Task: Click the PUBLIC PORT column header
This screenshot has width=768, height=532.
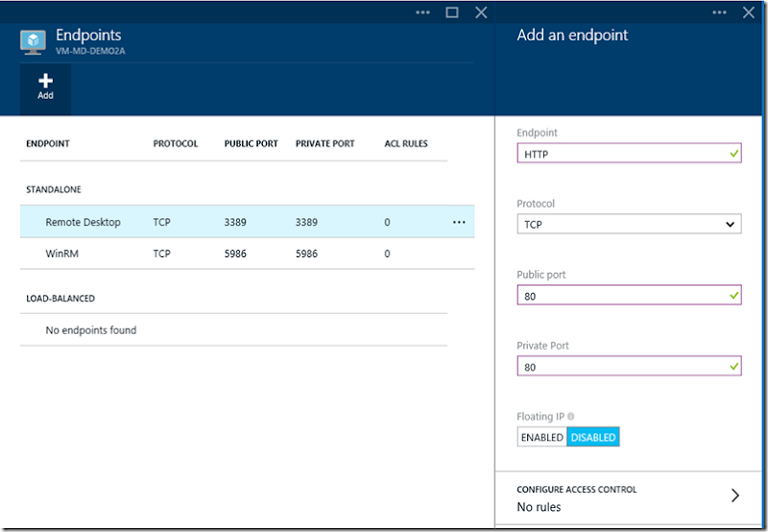Action: (x=251, y=144)
